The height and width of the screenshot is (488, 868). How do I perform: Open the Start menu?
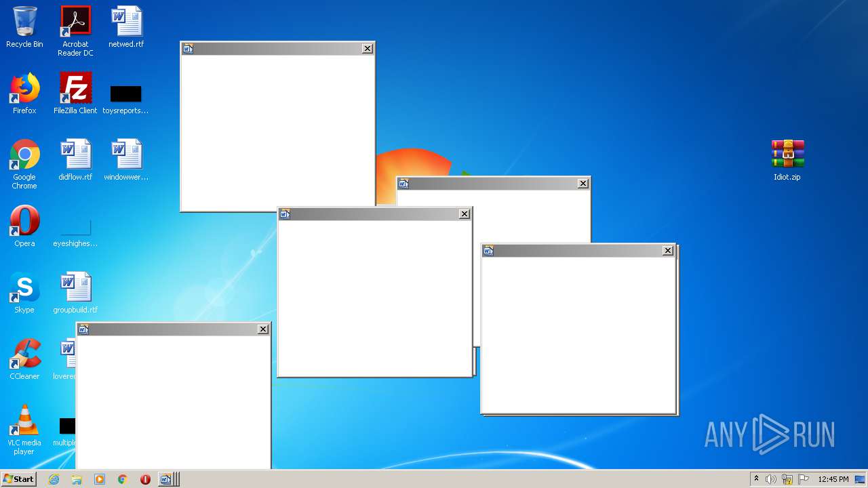pos(18,479)
